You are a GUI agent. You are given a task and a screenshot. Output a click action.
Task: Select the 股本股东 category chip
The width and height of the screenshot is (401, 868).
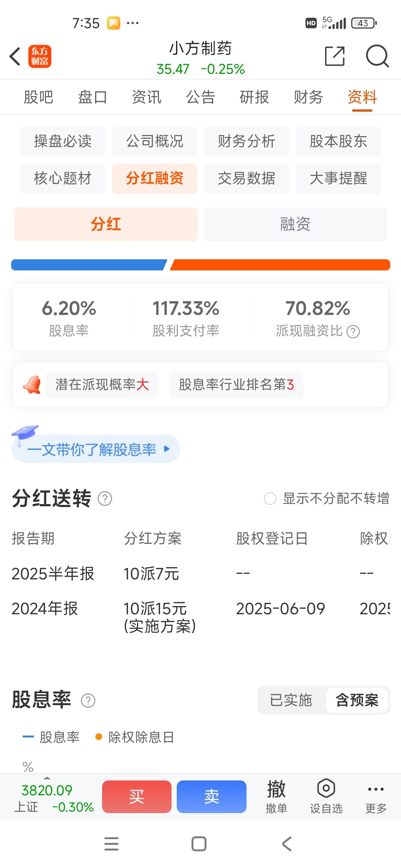[339, 141]
